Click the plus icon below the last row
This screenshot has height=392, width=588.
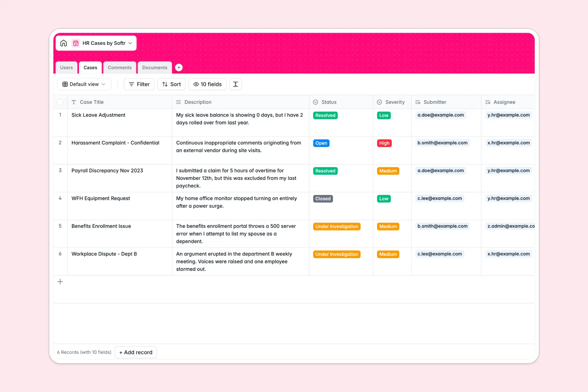coord(60,281)
